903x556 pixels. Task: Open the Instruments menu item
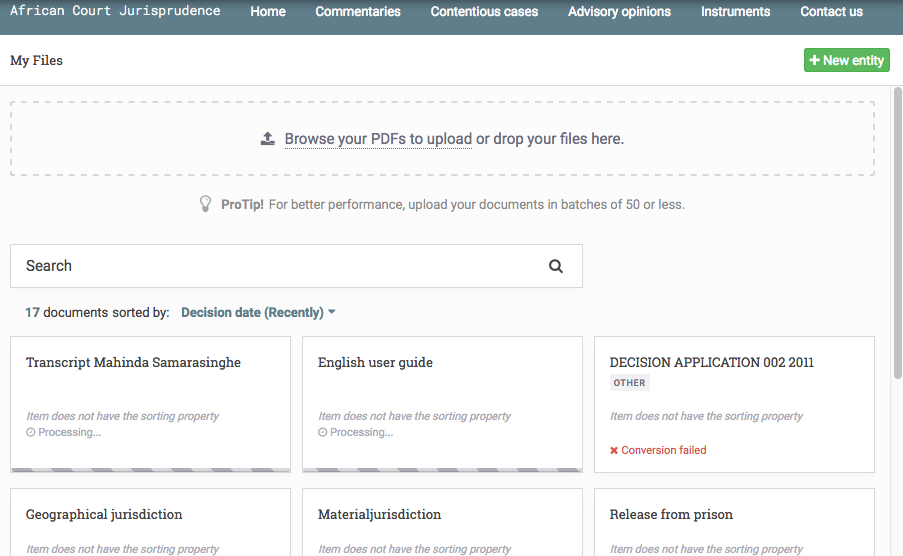click(735, 12)
